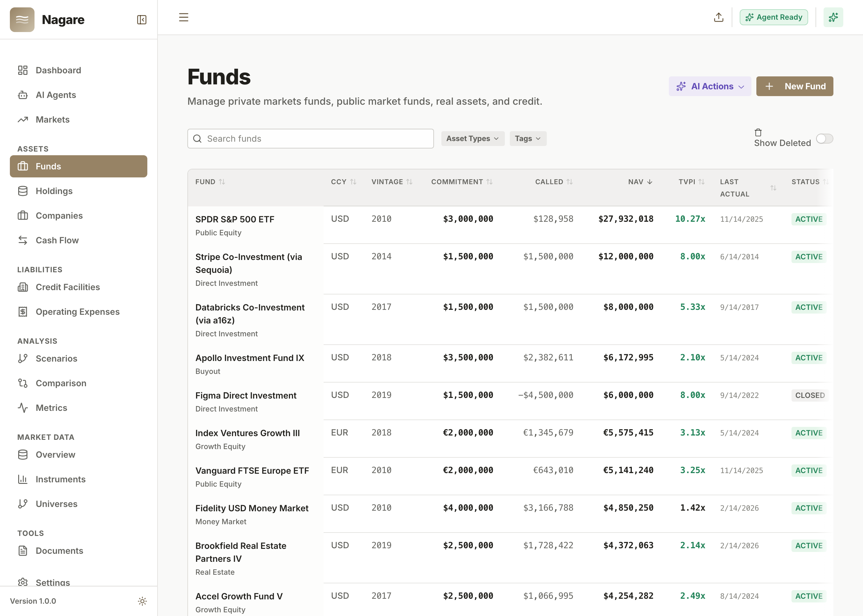Sort by the CALLED column
863x616 pixels.
point(554,182)
